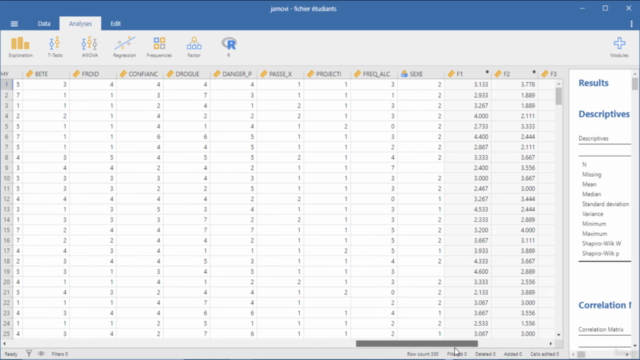Select the F2 computed column header
This screenshot has height=360, width=640.
(x=516, y=74)
